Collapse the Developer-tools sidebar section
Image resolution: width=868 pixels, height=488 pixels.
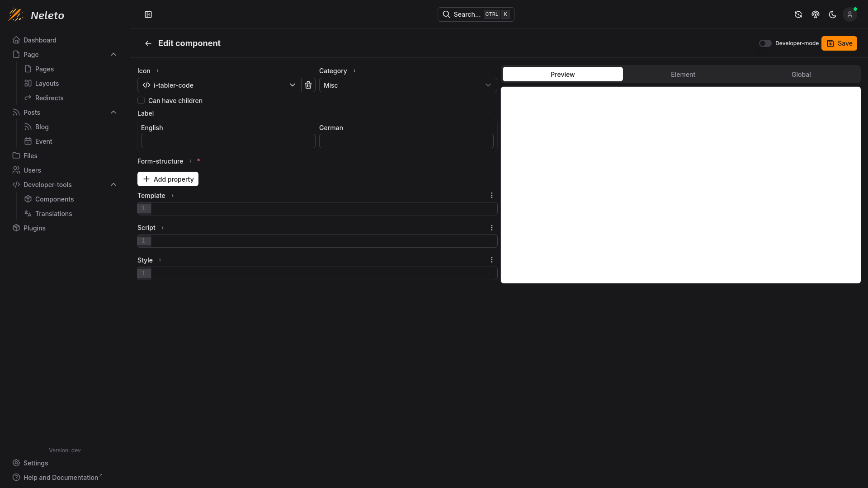click(113, 184)
